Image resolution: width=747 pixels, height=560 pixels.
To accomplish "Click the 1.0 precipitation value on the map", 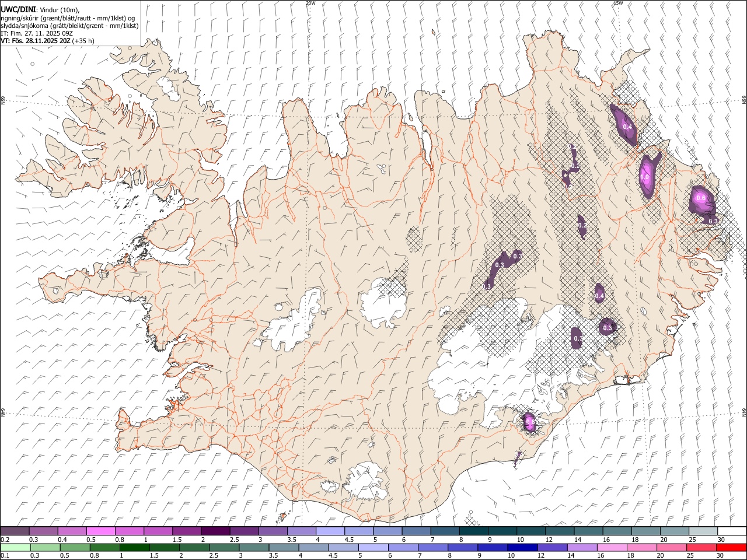I will pyautogui.click(x=645, y=177).
